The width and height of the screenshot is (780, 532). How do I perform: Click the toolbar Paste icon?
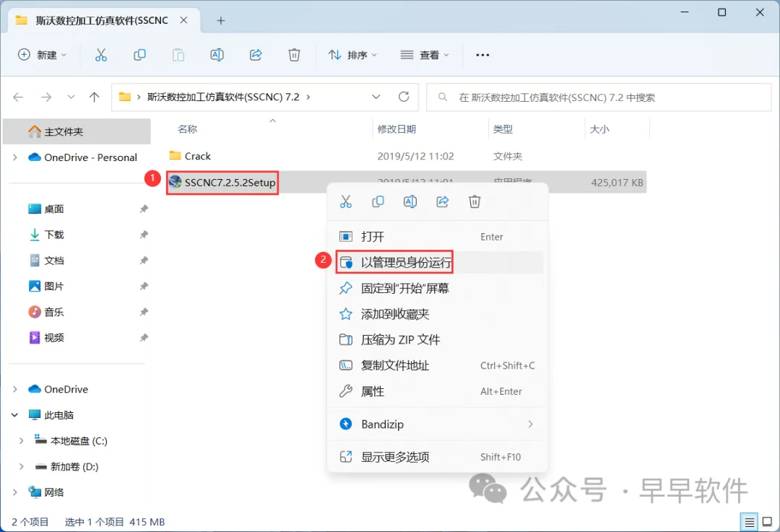[x=178, y=55]
